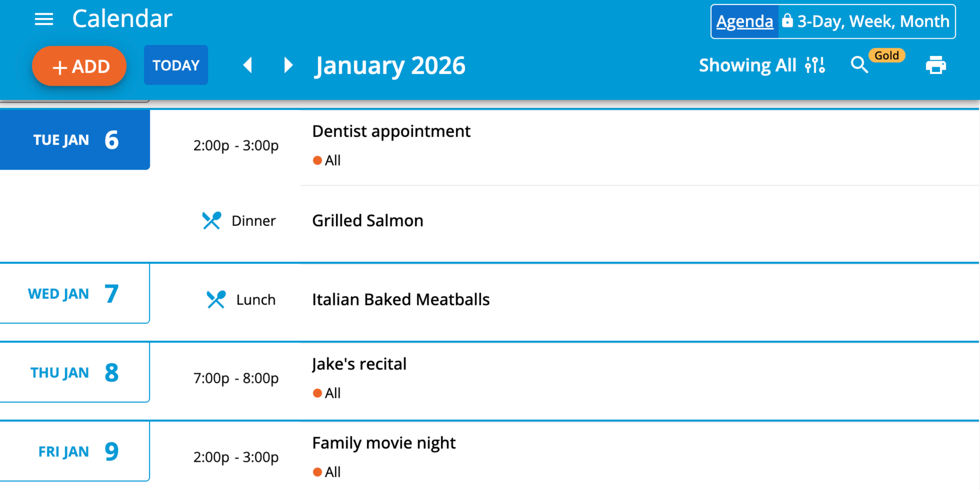Navigate to previous period with left arrow
The width and height of the screenshot is (980, 490).
click(x=248, y=65)
